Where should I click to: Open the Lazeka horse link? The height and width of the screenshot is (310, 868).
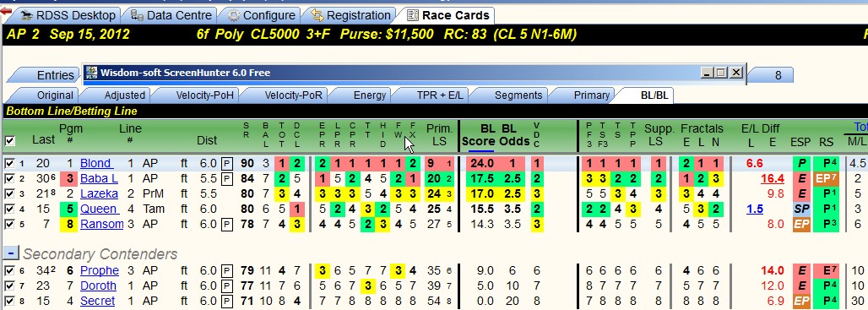coord(99,193)
